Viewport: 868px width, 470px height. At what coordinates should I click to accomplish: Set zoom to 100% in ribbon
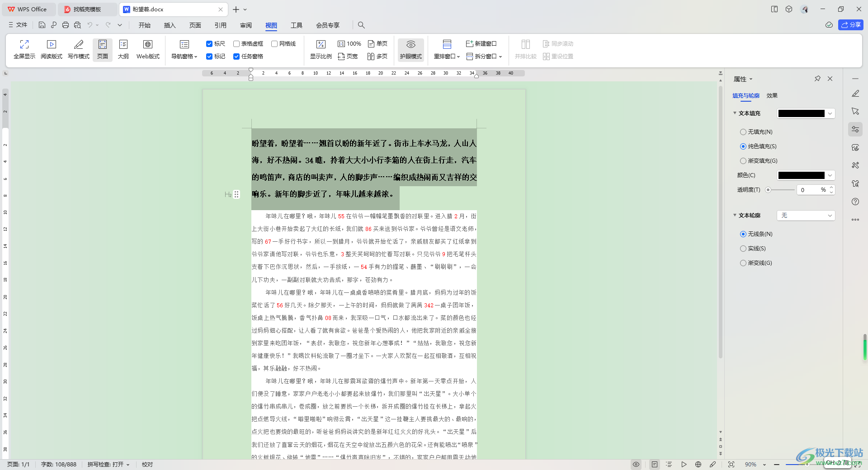click(349, 44)
